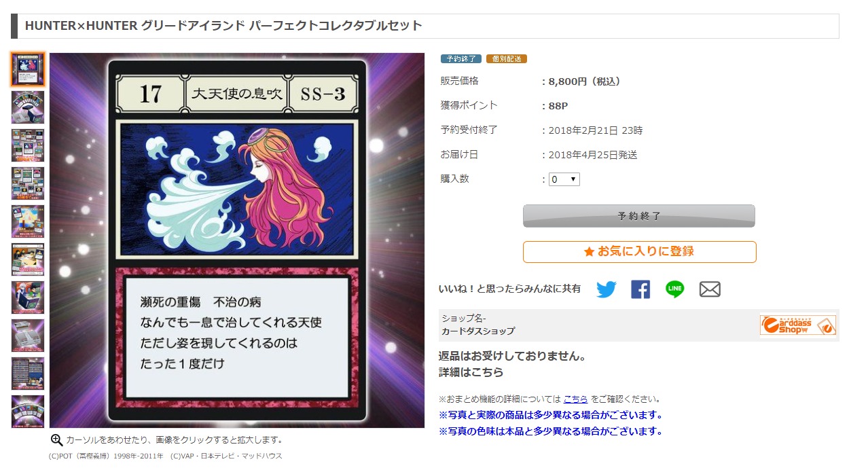Add item with お気に入りに登録 button
The width and height of the screenshot is (868, 468).
[639, 251]
